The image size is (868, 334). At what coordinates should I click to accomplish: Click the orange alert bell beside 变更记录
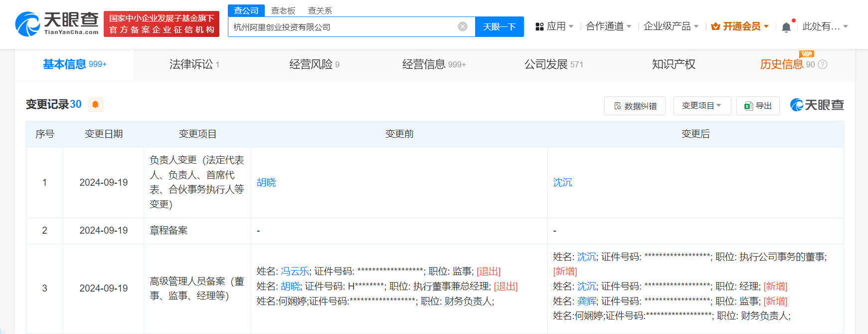click(x=95, y=104)
